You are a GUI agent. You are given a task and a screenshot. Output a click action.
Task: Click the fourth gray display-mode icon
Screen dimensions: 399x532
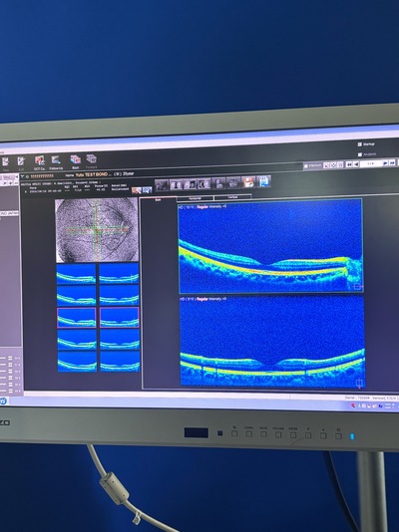tap(204, 183)
